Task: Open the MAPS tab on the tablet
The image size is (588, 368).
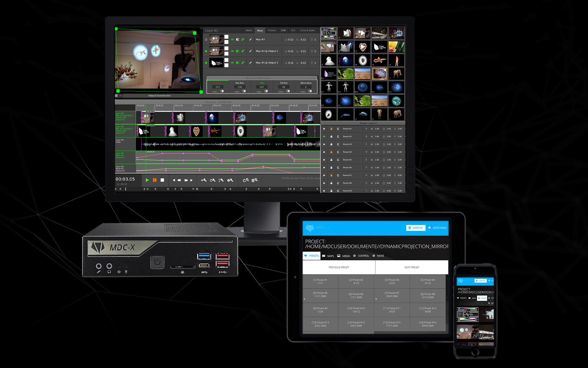Action: [x=328, y=256]
